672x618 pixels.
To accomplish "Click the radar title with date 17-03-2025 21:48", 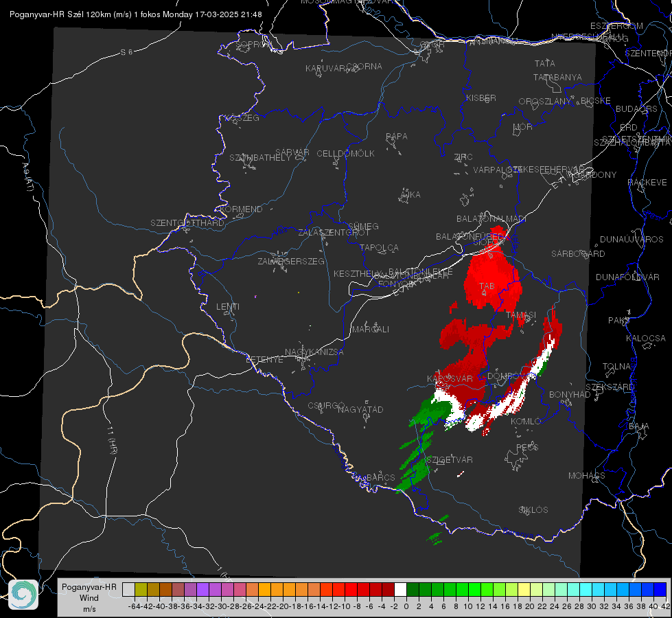I will click(x=136, y=14).
